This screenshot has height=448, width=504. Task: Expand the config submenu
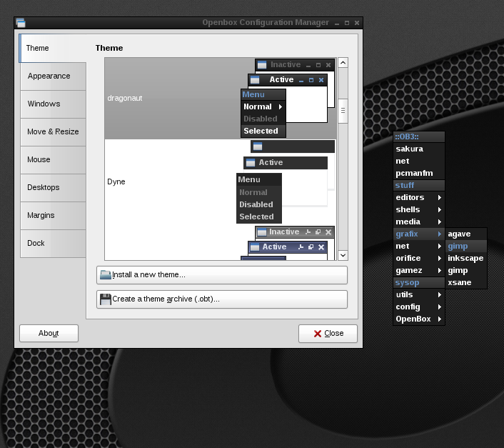(x=419, y=307)
